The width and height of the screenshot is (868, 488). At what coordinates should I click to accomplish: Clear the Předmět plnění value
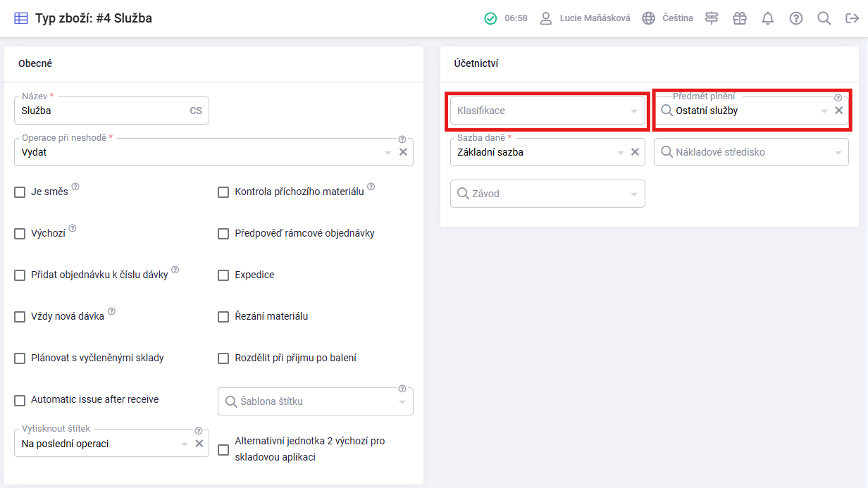pos(838,111)
